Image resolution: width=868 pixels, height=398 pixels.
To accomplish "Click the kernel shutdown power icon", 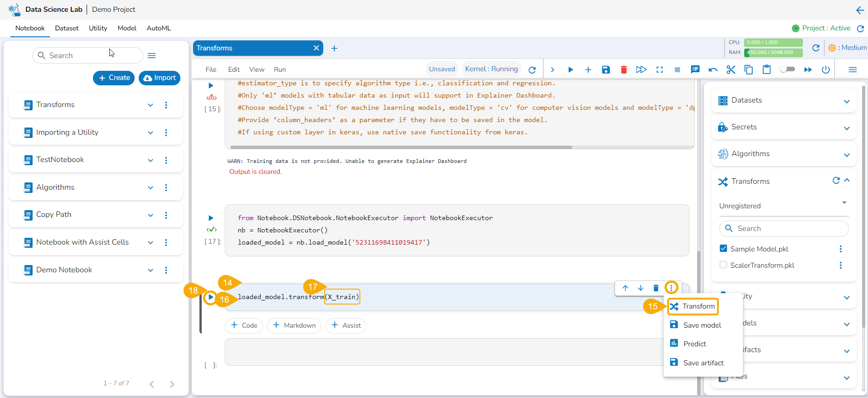I will click(x=826, y=69).
